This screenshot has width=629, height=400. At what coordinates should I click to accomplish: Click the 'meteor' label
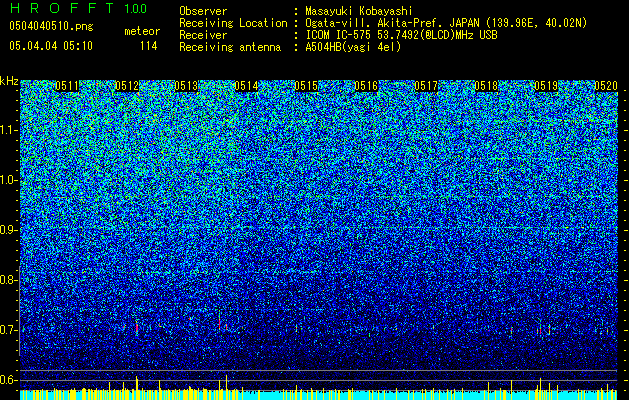pos(142,31)
